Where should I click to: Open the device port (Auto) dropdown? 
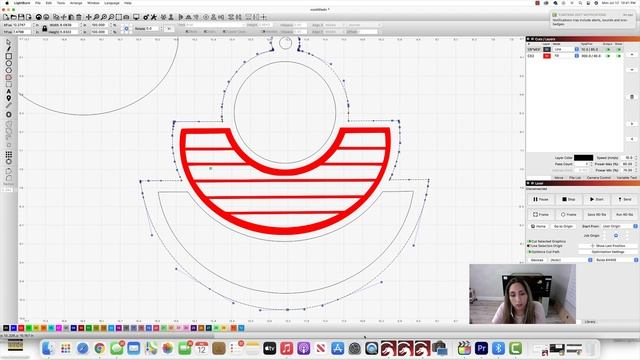click(571, 260)
